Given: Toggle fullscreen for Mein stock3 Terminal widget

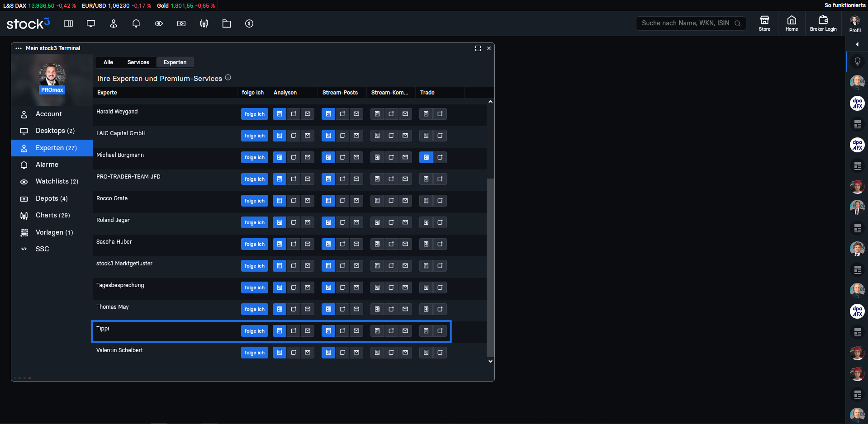Looking at the screenshot, I should (478, 48).
